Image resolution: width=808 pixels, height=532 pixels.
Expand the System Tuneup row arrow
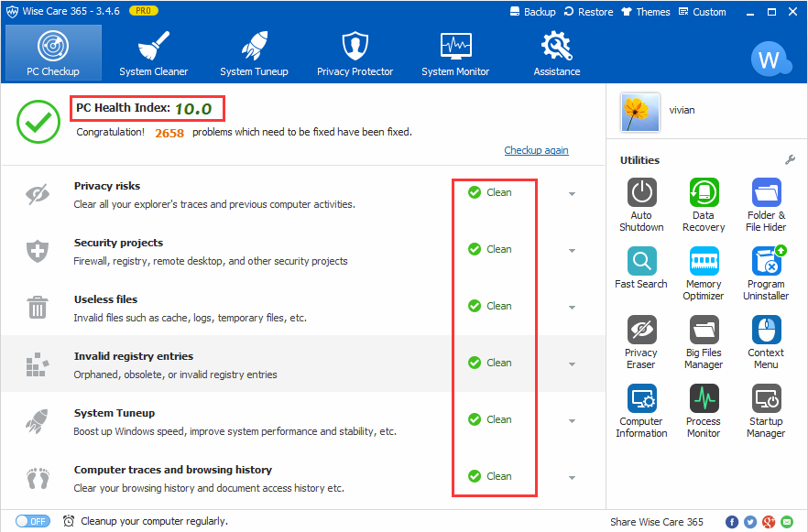coord(572,421)
